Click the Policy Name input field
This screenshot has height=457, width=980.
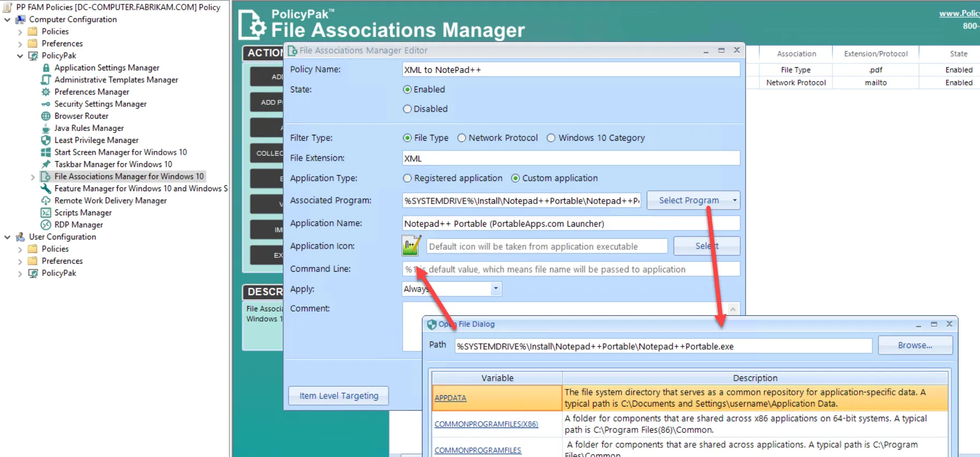571,70
